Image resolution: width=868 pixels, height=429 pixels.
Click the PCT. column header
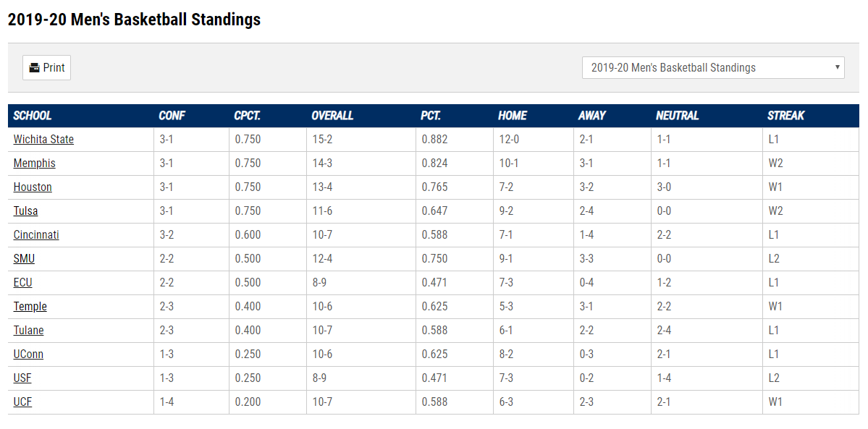tap(431, 116)
